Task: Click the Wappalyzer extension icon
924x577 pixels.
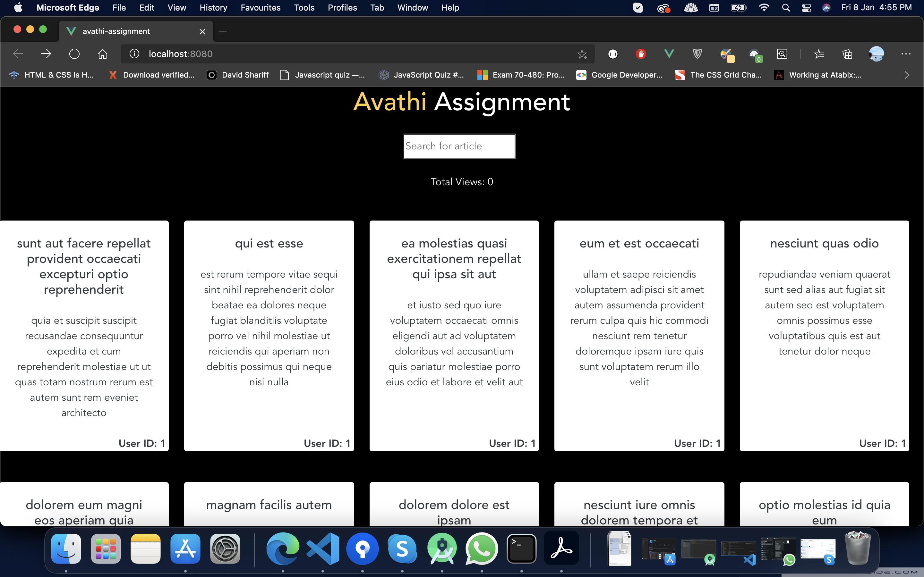Action: tap(755, 54)
